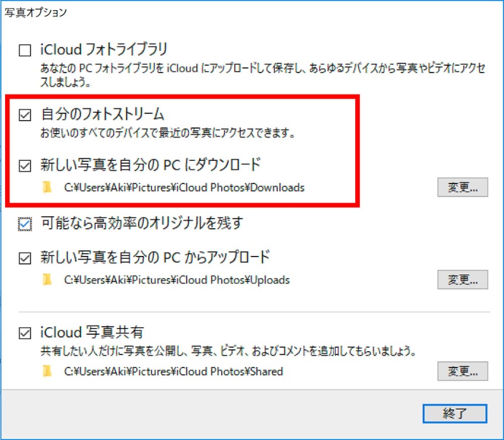Image resolution: width=504 pixels, height=440 pixels.
Task: Click the folder icon beside the Downloads path
Action: pos(47,187)
